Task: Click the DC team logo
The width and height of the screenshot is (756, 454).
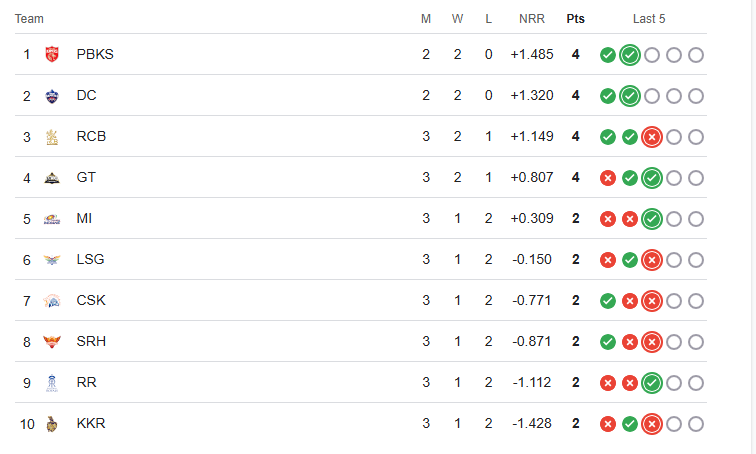Action: tap(52, 96)
